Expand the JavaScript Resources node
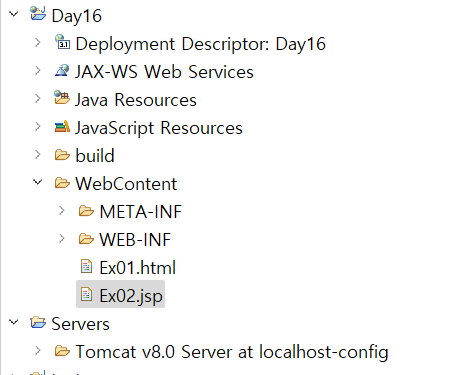The width and height of the screenshot is (451, 375). [x=38, y=126]
